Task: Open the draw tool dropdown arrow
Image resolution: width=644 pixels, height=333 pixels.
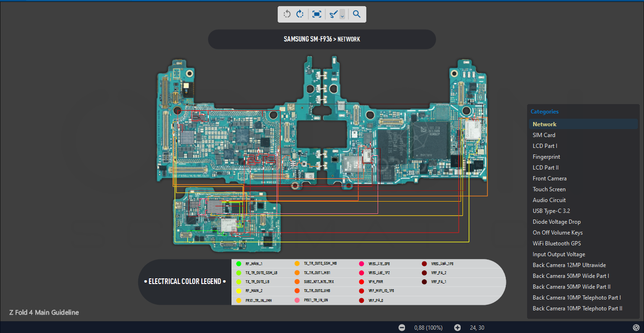Action: pos(342,15)
